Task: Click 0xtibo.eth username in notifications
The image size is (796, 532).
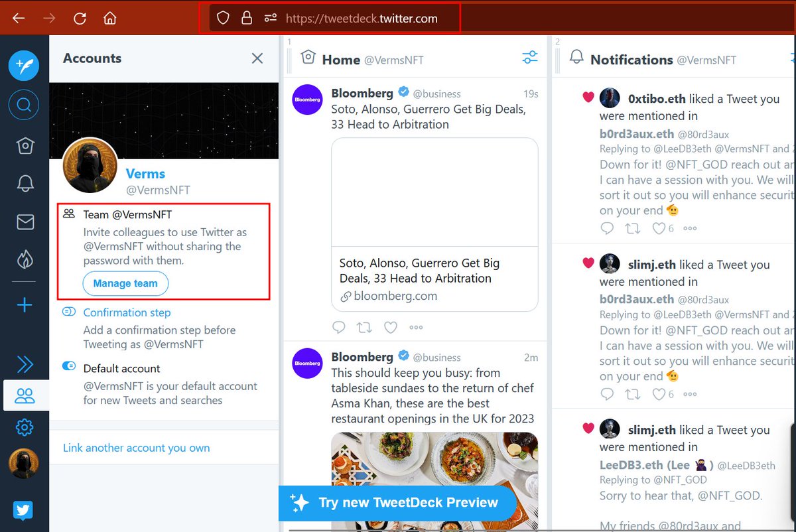Action: [657, 99]
